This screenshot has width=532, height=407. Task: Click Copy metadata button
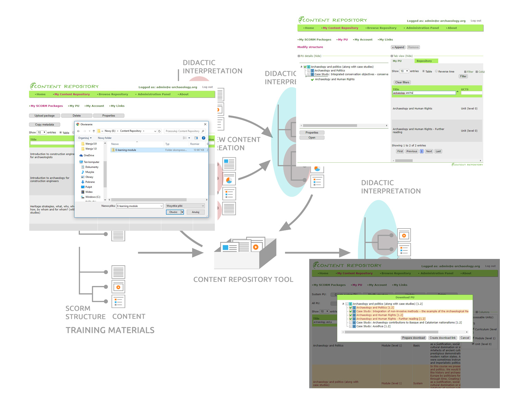45,125
